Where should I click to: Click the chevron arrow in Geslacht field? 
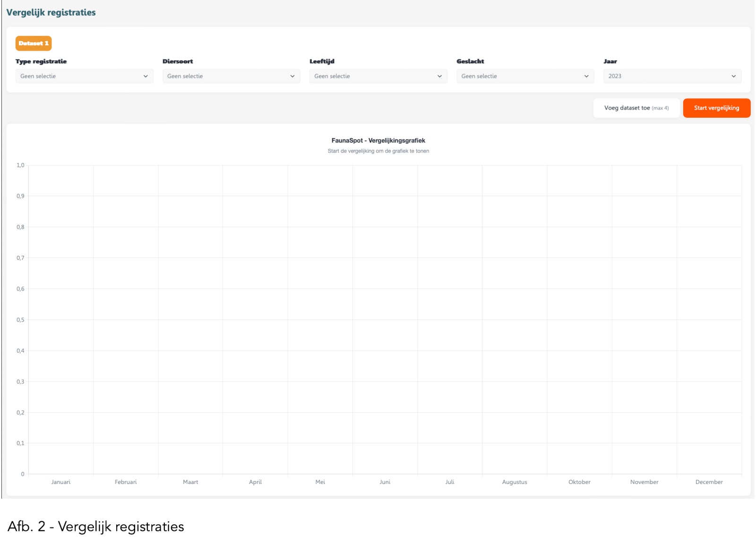[x=586, y=76]
